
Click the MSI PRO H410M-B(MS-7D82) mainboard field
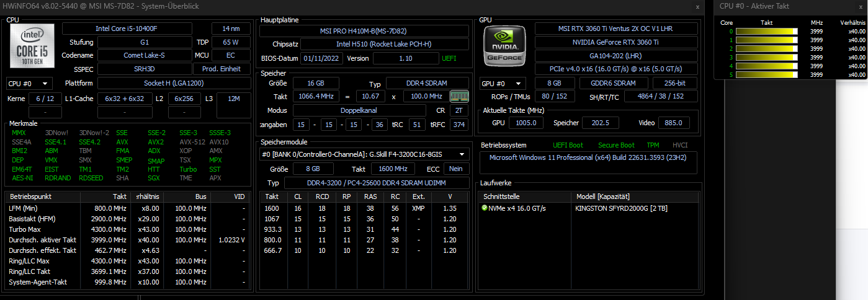pyautogui.click(x=364, y=30)
